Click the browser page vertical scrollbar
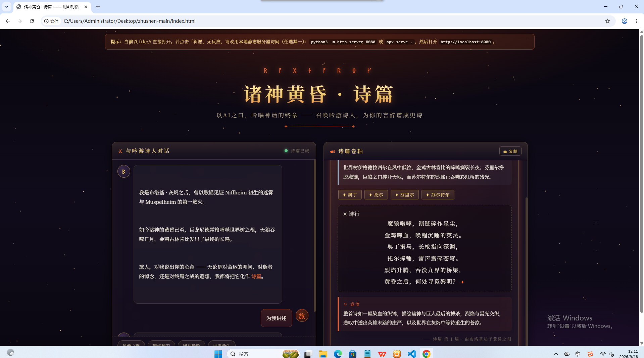Viewport: 644px width, 358px height. coord(642,174)
